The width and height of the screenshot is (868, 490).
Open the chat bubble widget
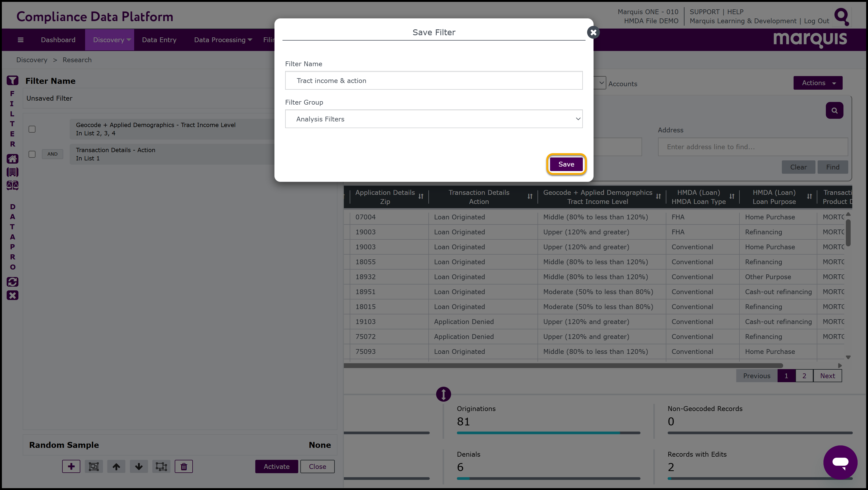pos(840,462)
